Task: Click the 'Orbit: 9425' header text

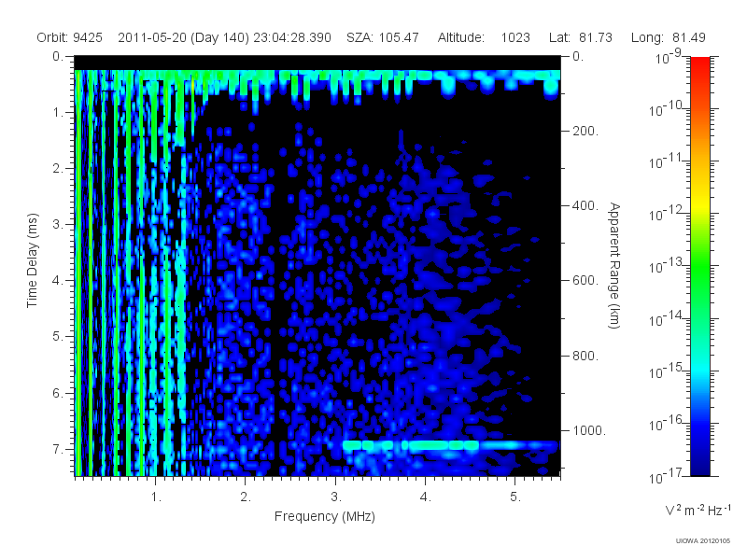Action: [x=69, y=37]
